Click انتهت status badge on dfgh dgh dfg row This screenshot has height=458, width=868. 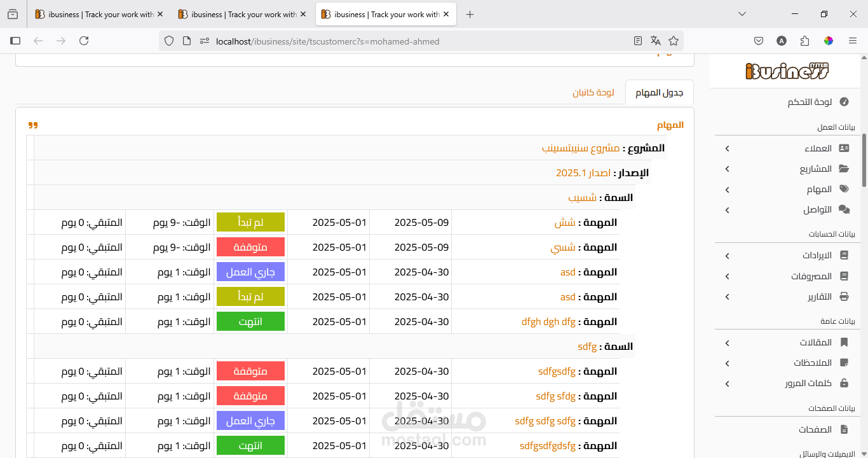pos(250,322)
